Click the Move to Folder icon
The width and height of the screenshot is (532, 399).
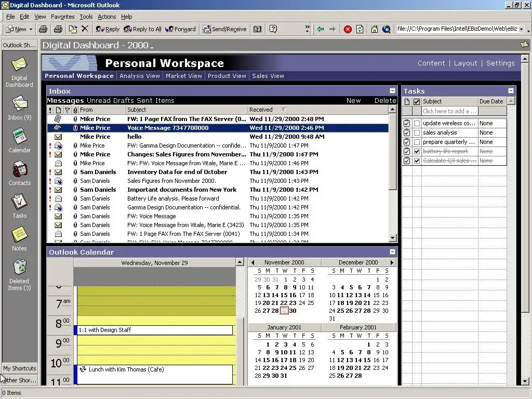coord(73,29)
